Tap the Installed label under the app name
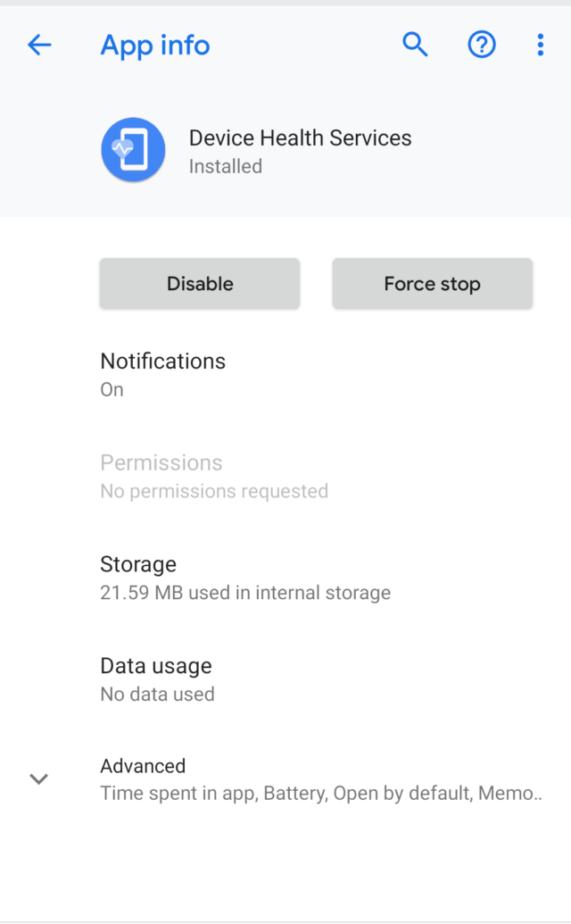The width and height of the screenshot is (571, 924). point(225,166)
